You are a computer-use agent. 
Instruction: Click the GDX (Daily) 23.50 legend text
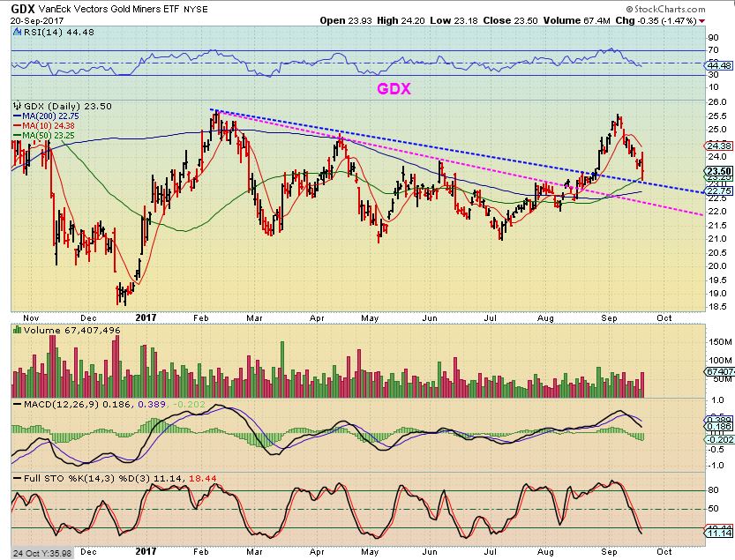[67, 106]
